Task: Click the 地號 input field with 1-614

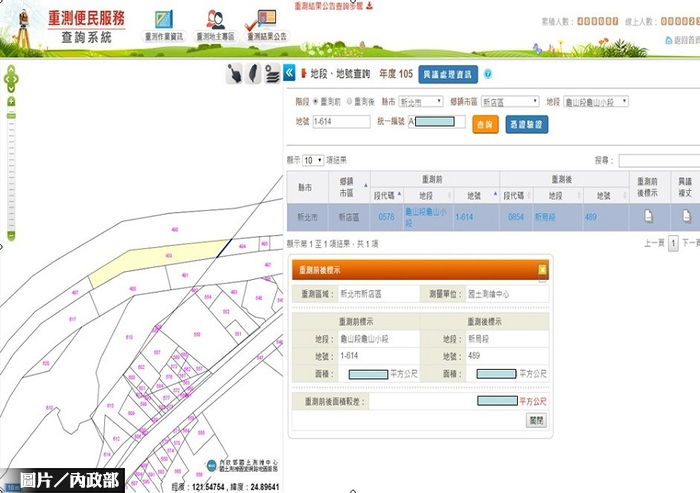Action: point(342,121)
